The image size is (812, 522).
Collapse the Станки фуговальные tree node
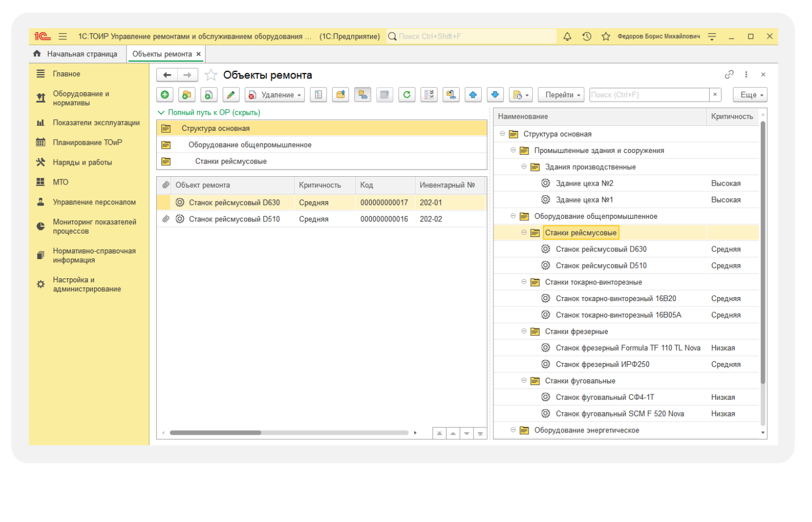click(x=524, y=381)
